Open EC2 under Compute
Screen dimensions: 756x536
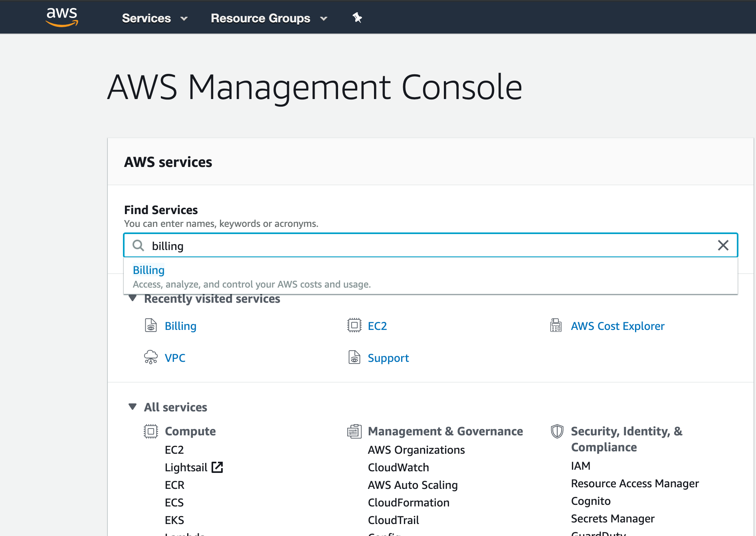[x=174, y=450]
